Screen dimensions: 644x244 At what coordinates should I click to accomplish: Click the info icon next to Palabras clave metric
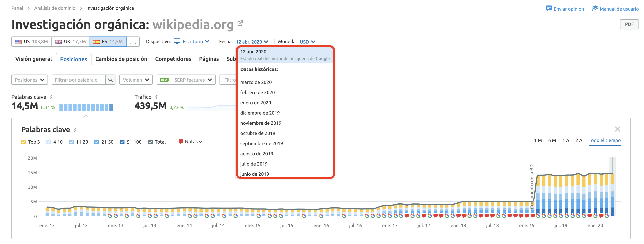tap(51, 97)
